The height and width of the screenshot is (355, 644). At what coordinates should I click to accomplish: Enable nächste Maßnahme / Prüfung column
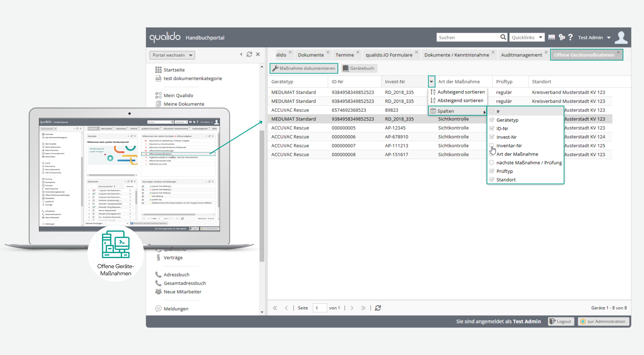[x=491, y=162]
